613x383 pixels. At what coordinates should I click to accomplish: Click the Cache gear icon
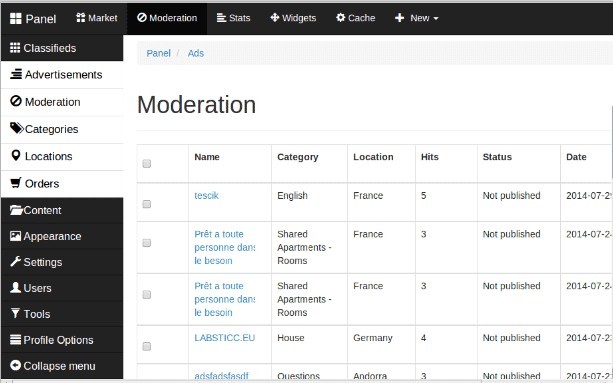(x=341, y=18)
